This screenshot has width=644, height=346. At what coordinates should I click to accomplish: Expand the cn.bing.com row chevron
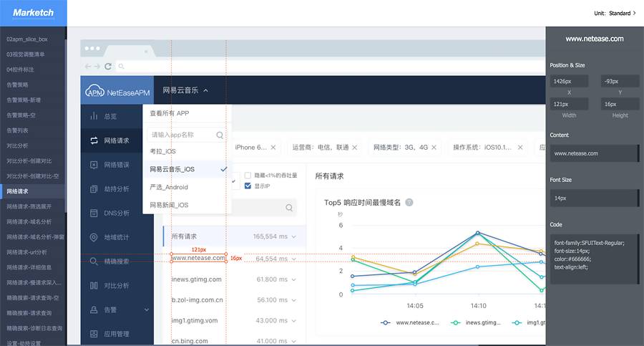[x=293, y=341]
